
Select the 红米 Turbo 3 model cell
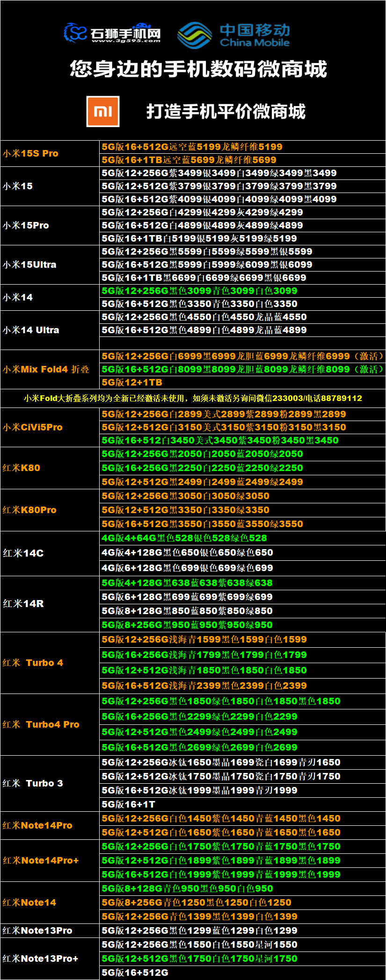(x=50, y=783)
